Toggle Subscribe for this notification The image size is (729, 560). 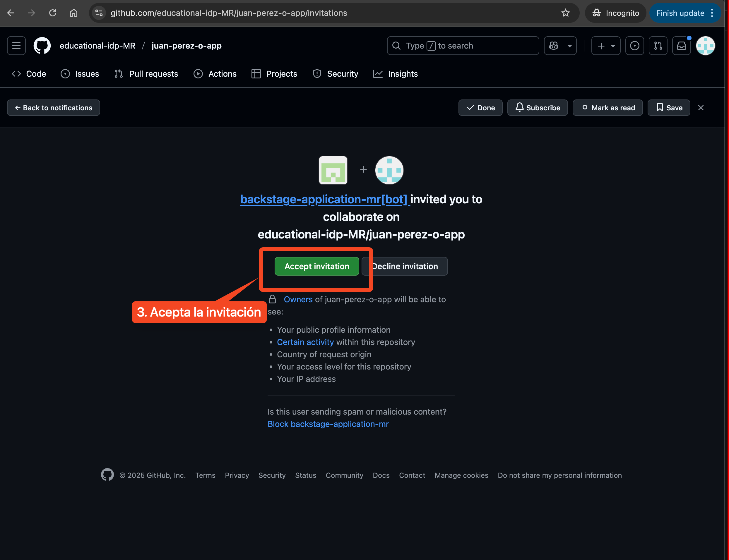537,108
